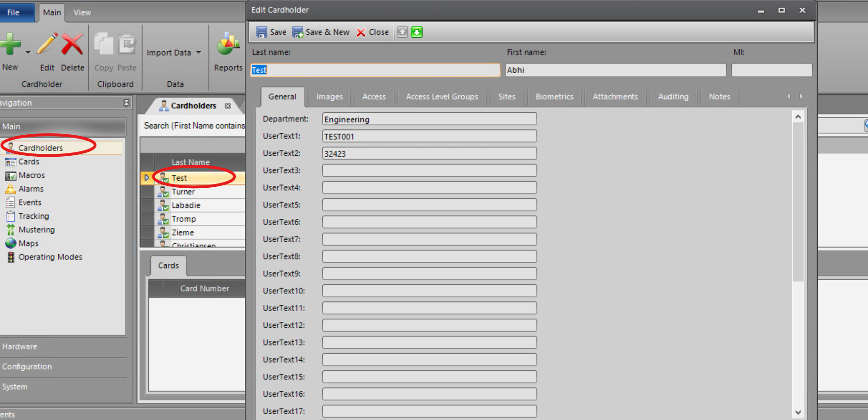868x420 pixels.
Task: Click the gray up arrow previous-record icon
Action: [x=402, y=32]
